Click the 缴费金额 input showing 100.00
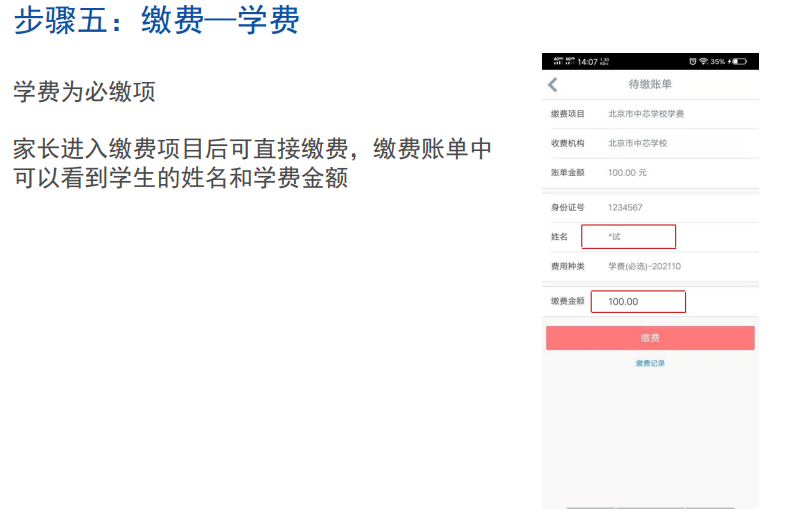The width and height of the screenshot is (797, 517). click(x=638, y=301)
